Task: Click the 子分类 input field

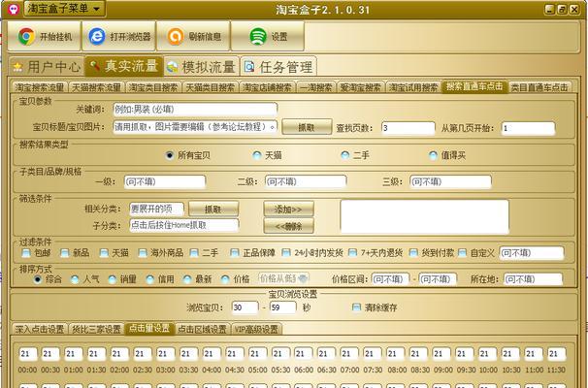Action: 184,225
